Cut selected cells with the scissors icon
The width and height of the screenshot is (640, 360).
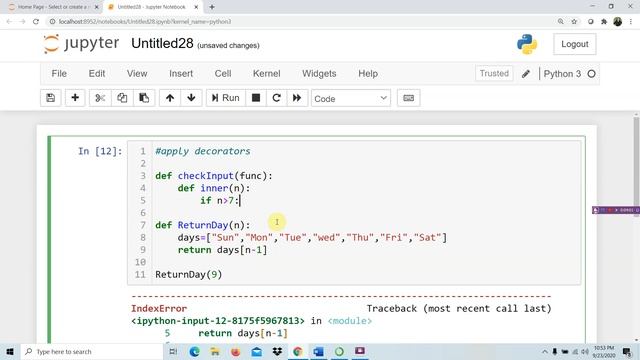[100, 98]
